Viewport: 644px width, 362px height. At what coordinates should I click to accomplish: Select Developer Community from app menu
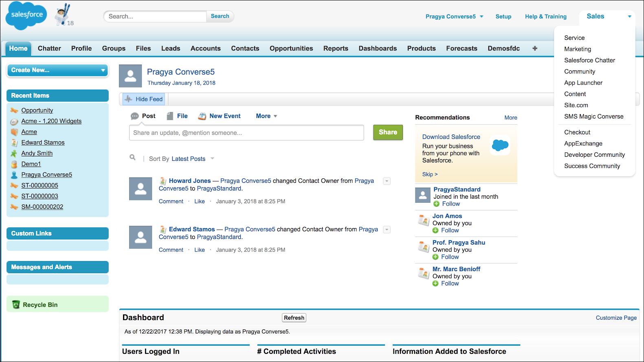(x=594, y=155)
